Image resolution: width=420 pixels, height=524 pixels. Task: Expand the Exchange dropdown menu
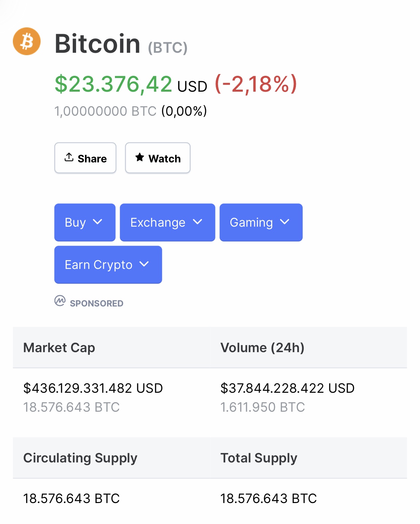point(167,222)
